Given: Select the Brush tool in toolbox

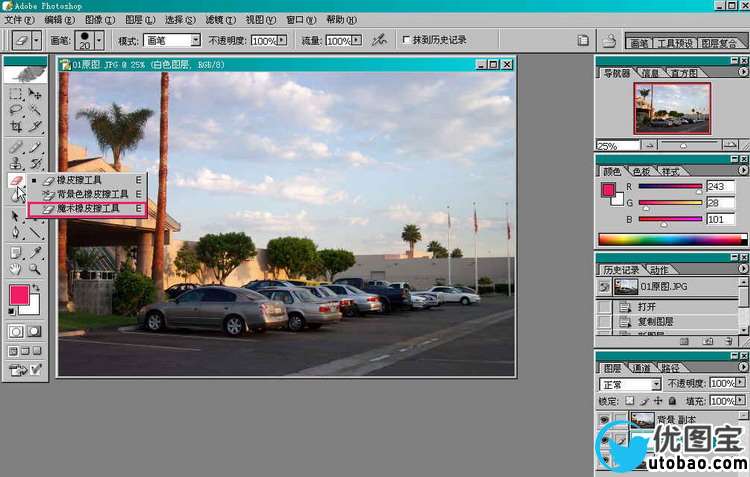Looking at the screenshot, I should tap(35, 147).
